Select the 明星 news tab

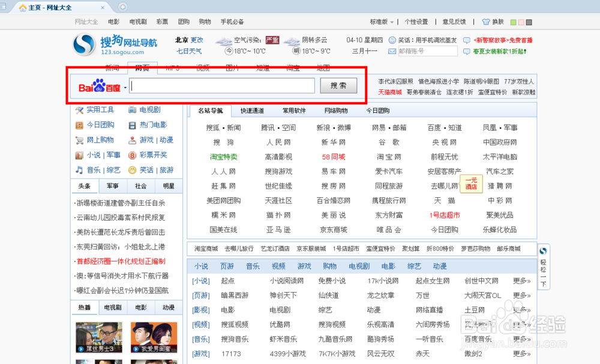tap(169, 186)
